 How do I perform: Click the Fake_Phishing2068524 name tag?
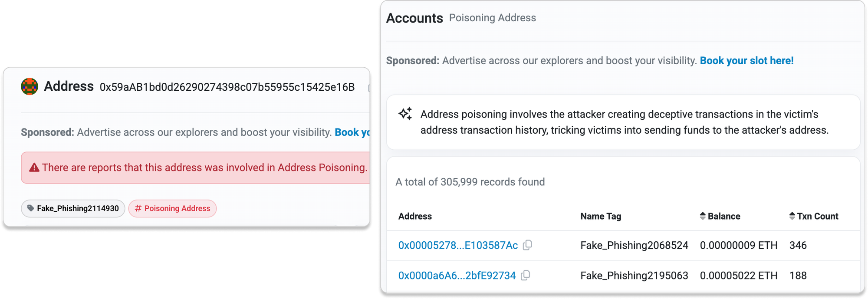click(634, 246)
